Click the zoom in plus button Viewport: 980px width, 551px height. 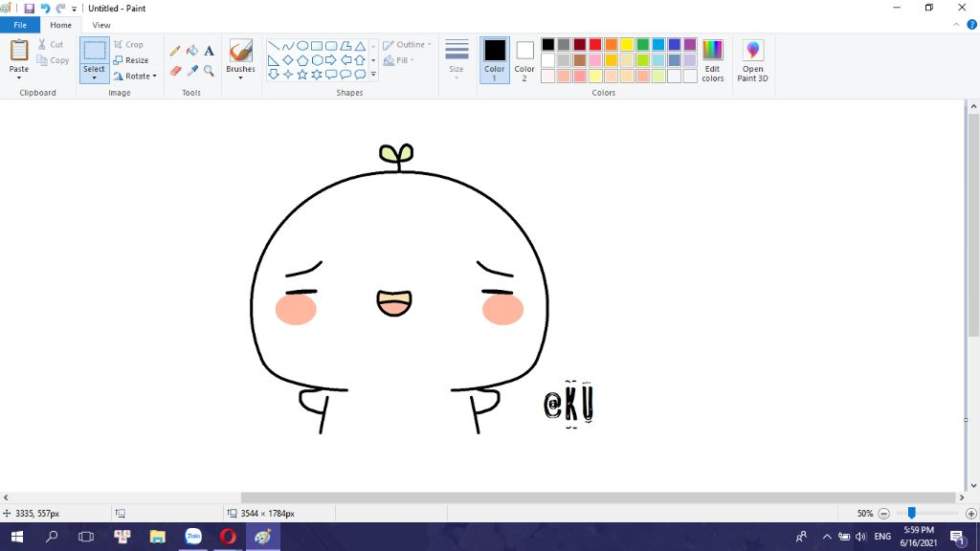[x=970, y=514]
